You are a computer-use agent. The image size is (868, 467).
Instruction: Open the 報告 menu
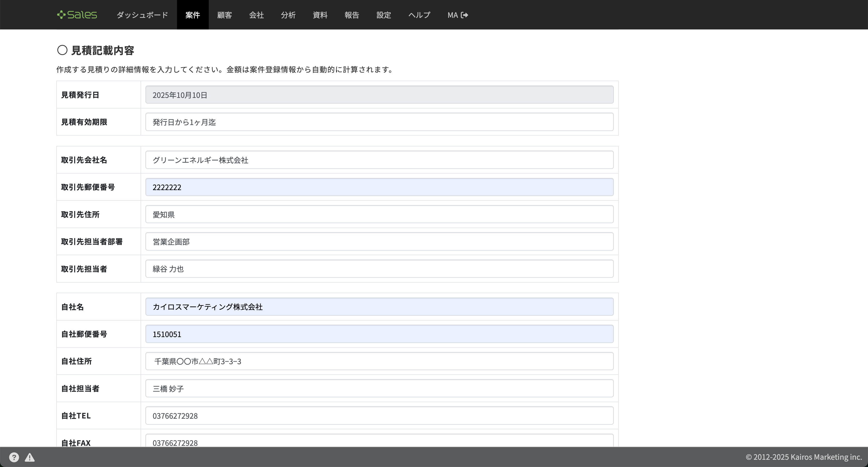[352, 15]
